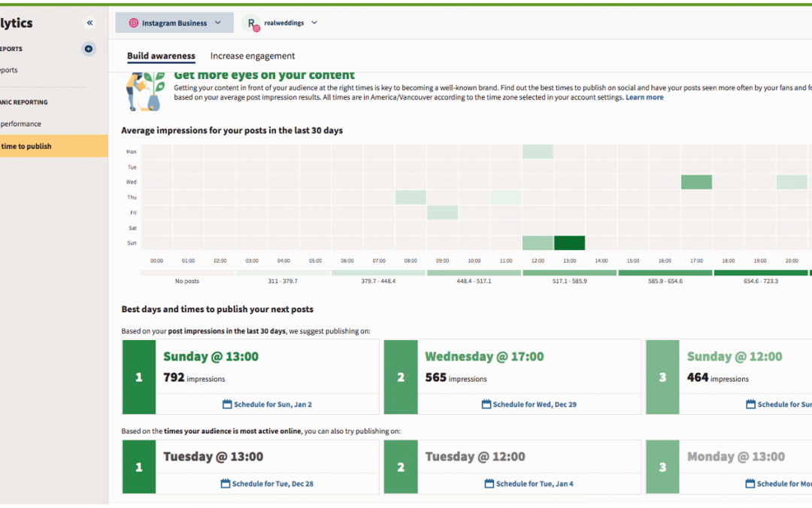Open the performance sidebar item
This screenshot has width=812, height=508.
point(21,124)
